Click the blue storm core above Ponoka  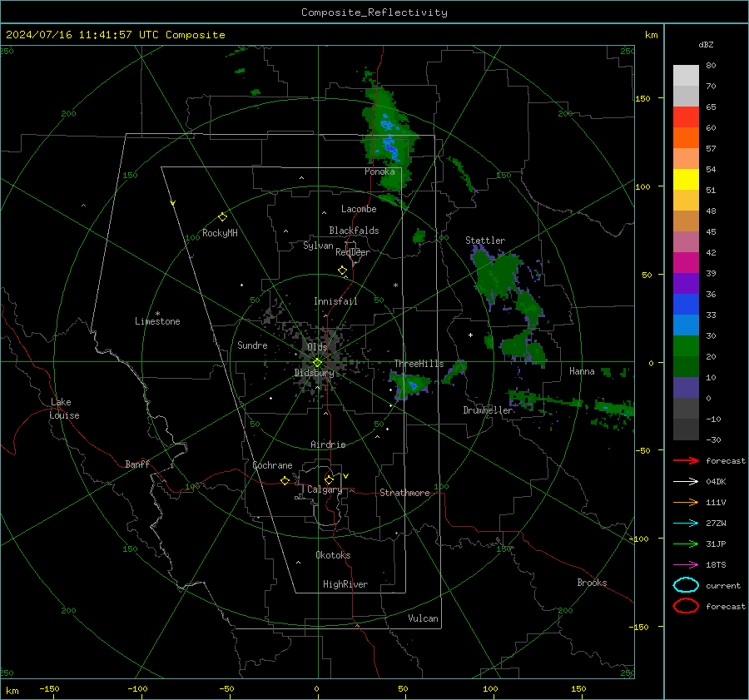(x=389, y=138)
